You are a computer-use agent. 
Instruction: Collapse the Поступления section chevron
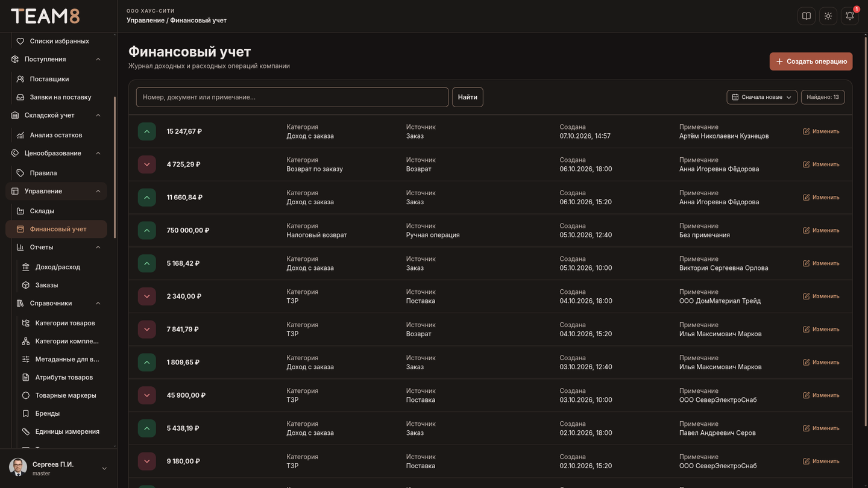click(x=98, y=59)
